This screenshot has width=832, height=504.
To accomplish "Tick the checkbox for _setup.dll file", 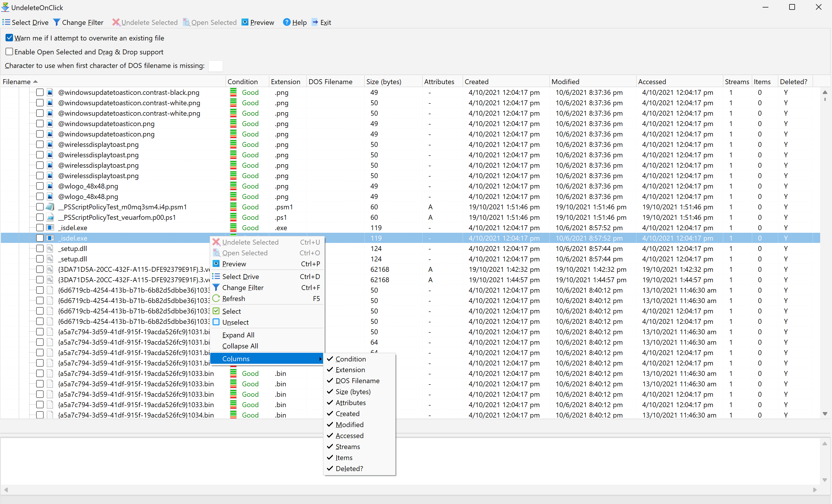I will [40, 248].
